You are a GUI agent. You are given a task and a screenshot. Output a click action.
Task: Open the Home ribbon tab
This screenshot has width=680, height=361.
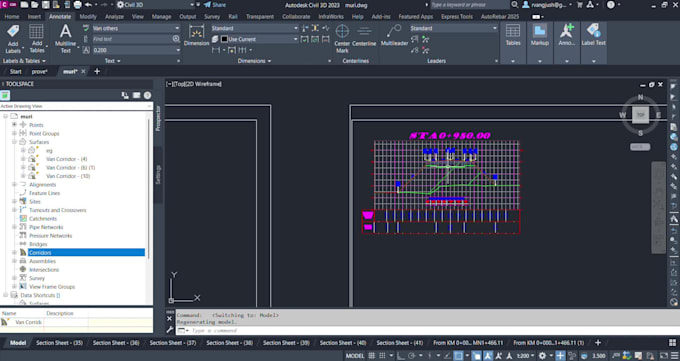[12, 16]
